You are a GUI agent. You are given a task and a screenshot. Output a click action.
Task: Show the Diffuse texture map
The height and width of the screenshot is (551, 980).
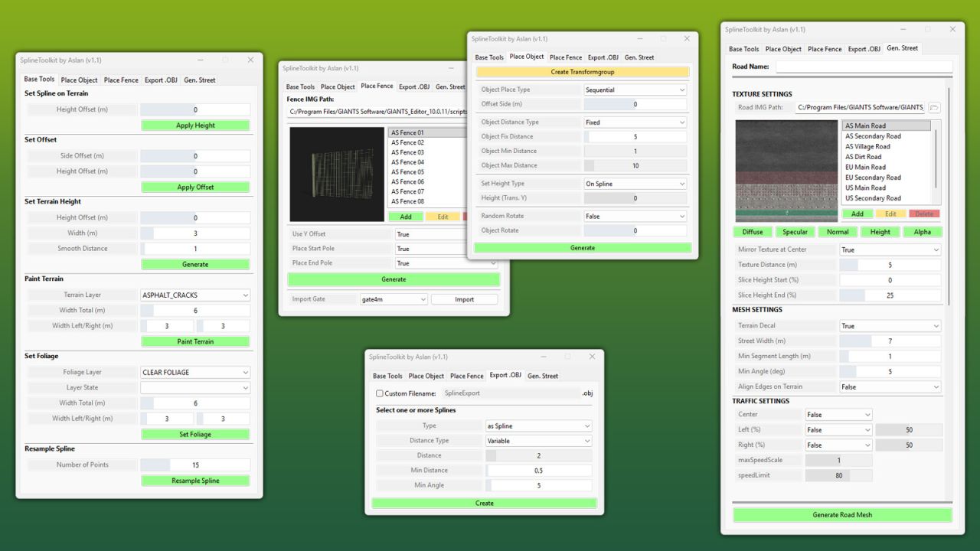752,231
